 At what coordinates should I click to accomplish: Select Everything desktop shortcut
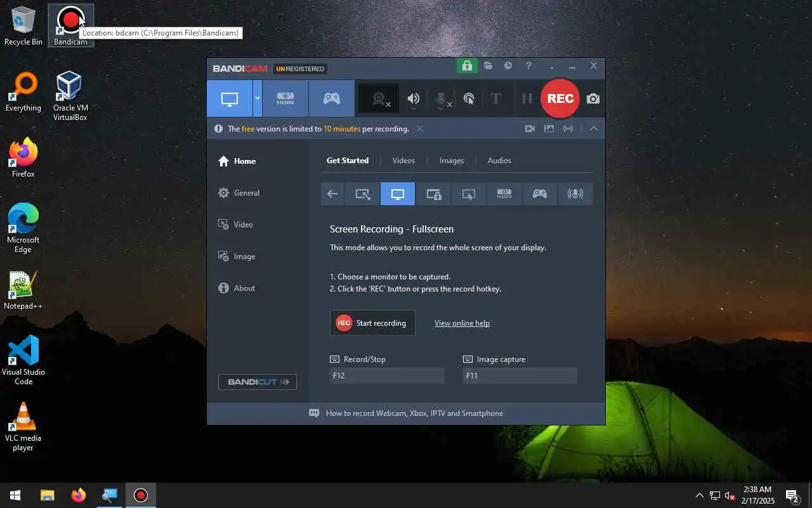tap(23, 92)
